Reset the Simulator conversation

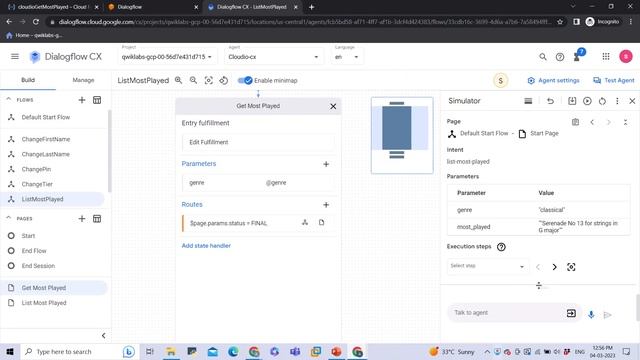point(602,101)
